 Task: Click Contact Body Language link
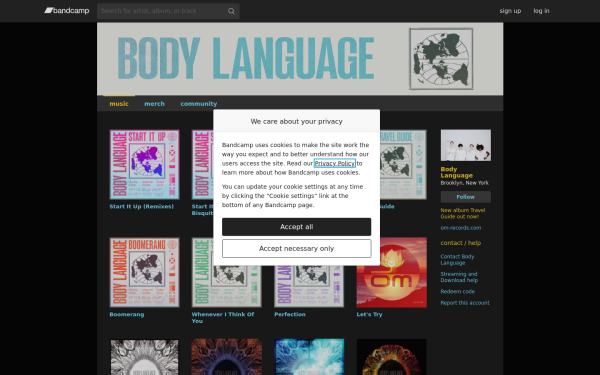[x=457, y=260]
